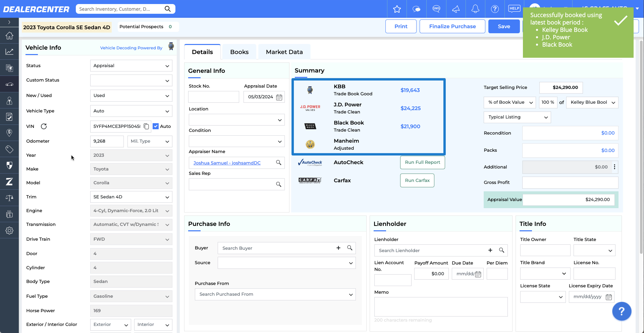The image size is (644, 333).
Task: Switch to the Market Data tab
Action: click(x=284, y=52)
